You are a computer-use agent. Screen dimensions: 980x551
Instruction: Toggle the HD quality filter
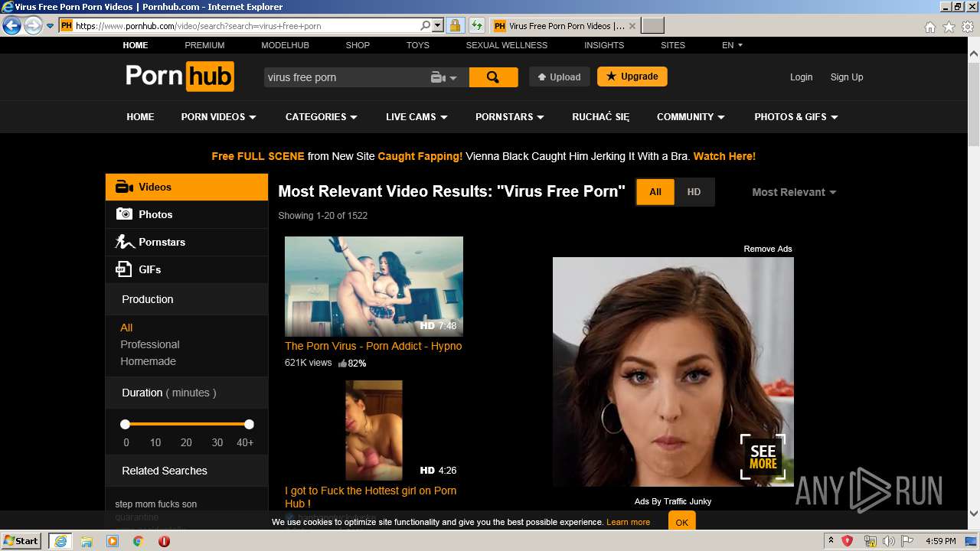pos(694,192)
